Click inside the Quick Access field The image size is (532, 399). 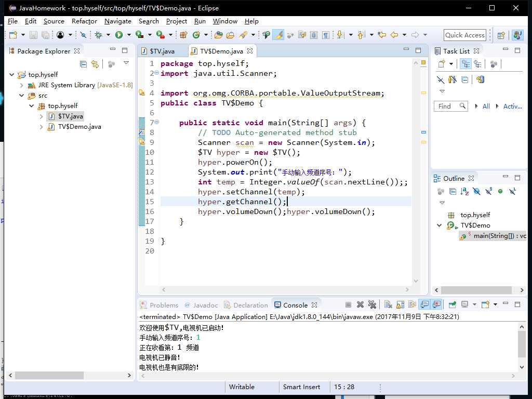(x=465, y=35)
